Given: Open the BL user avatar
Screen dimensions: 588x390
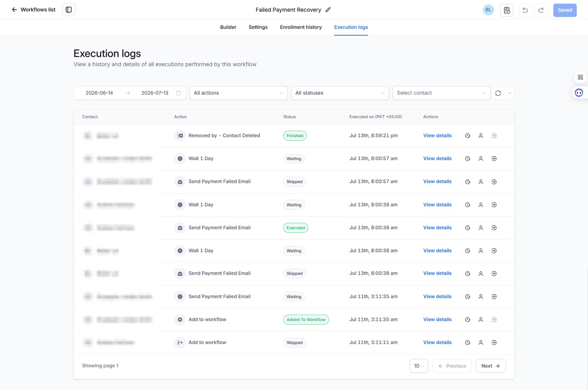Looking at the screenshot, I should point(488,10).
